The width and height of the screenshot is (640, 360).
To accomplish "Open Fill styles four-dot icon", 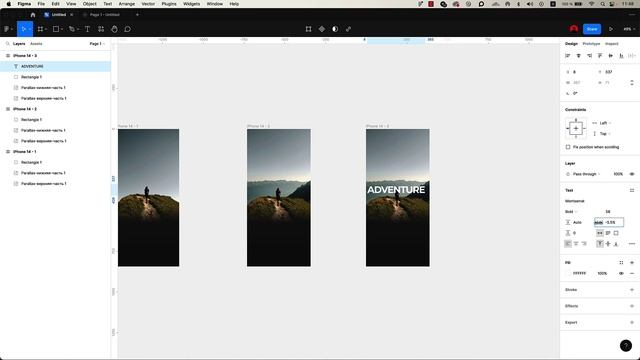I will (621, 262).
